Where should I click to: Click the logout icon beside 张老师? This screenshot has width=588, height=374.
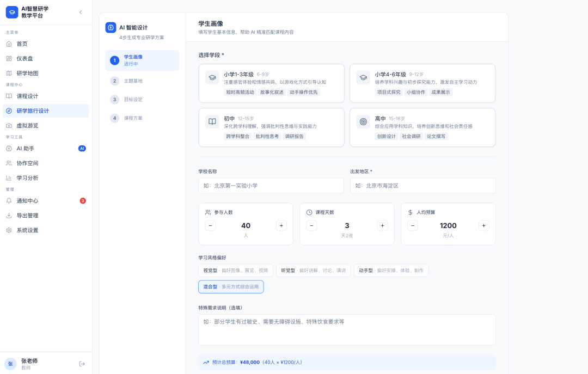(82, 364)
